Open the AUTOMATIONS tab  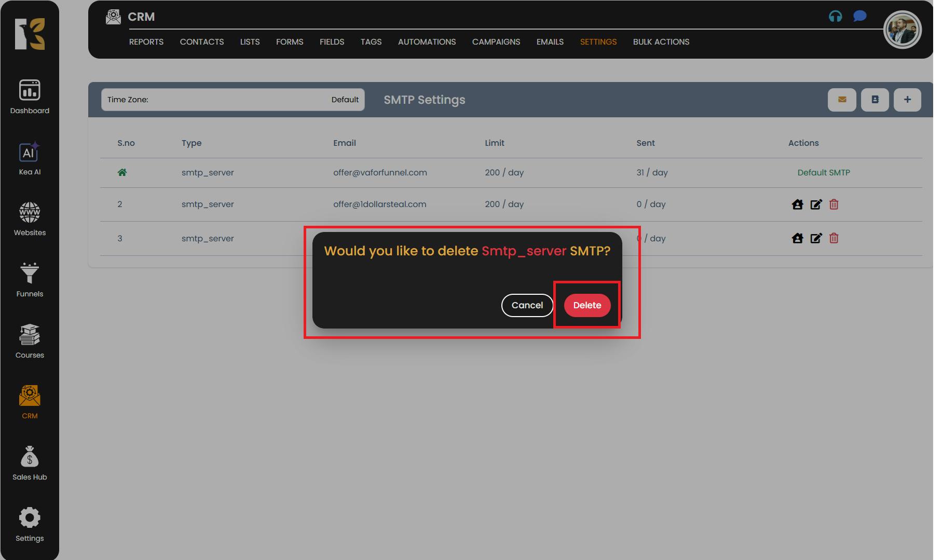(427, 42)
